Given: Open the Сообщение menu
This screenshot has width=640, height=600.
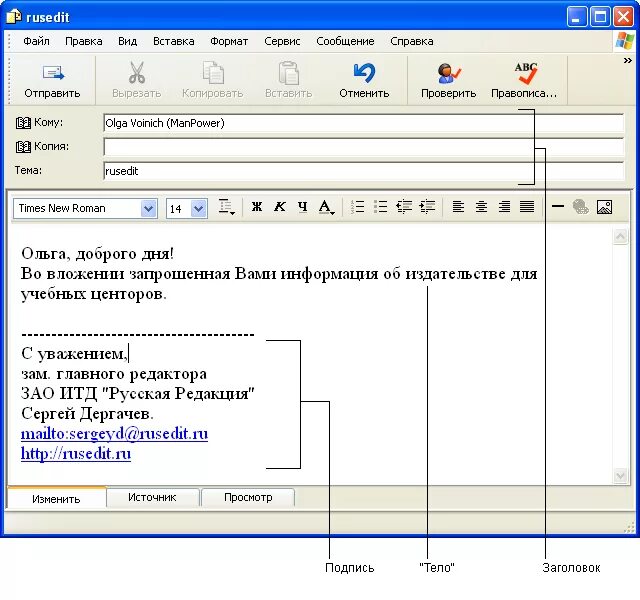Looking at the screenshot, I should (345, 41).
